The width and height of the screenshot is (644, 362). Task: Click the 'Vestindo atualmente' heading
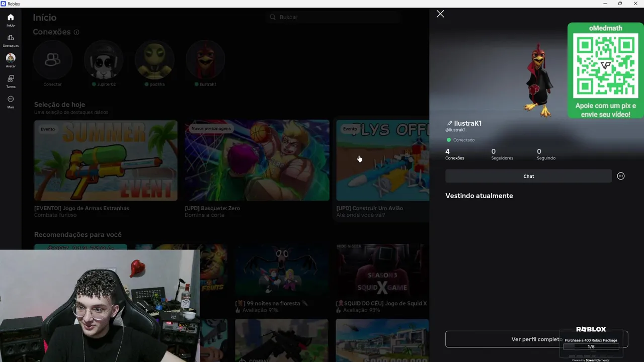479,196
